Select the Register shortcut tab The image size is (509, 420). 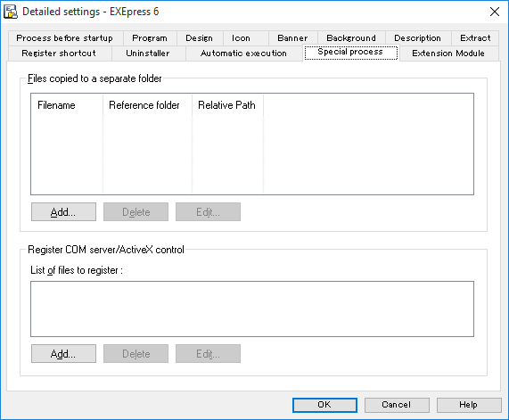[59, 54]
